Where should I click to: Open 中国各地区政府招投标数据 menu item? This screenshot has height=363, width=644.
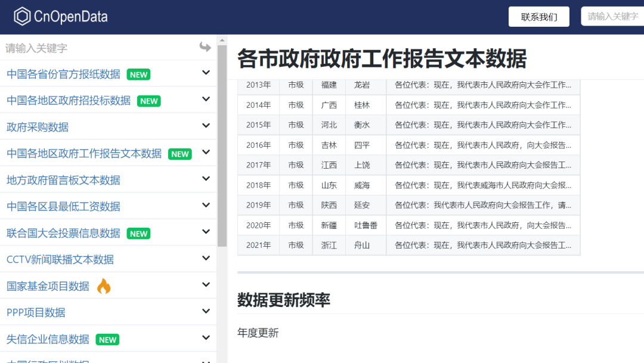69,101
